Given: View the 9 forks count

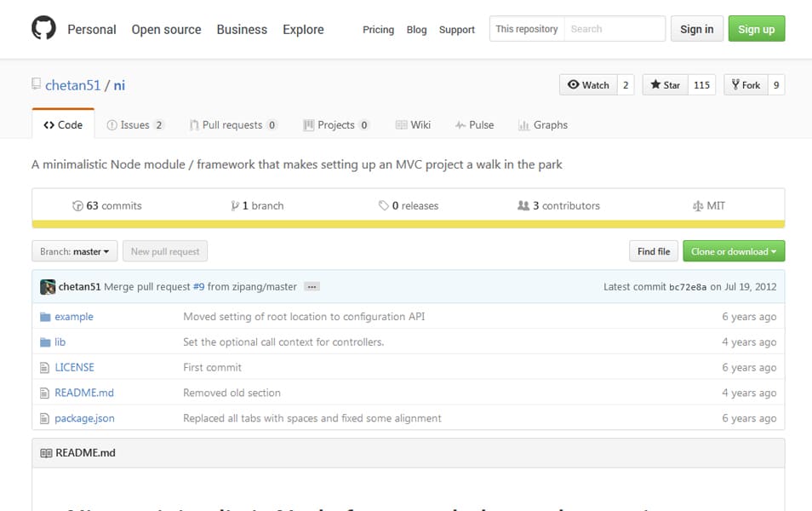Looking at the screenshot, I should (776, 85).
